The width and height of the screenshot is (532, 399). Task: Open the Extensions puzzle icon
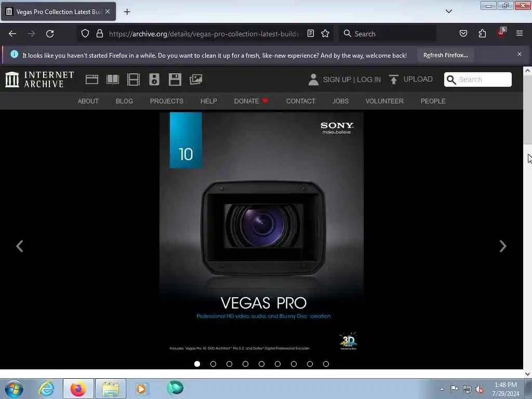pyautogui.click(x=482, y=33)
